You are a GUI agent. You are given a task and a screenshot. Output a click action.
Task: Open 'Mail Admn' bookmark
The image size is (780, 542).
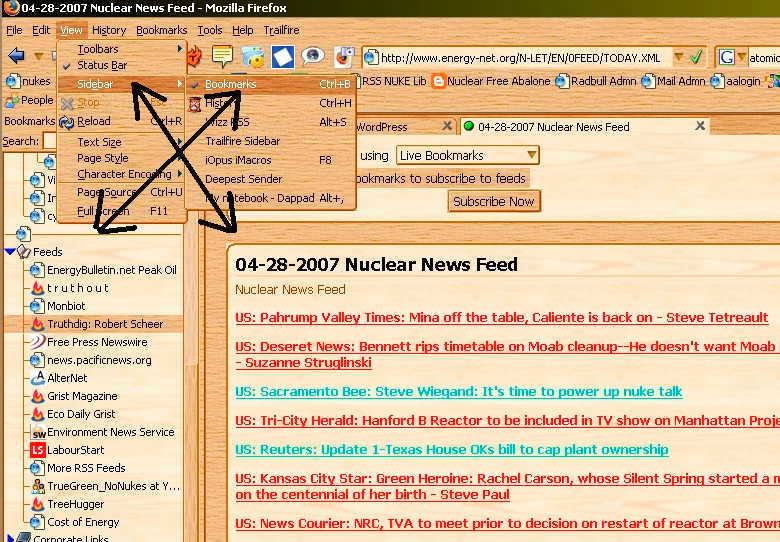pyautogui.click(x=675, y=81)
